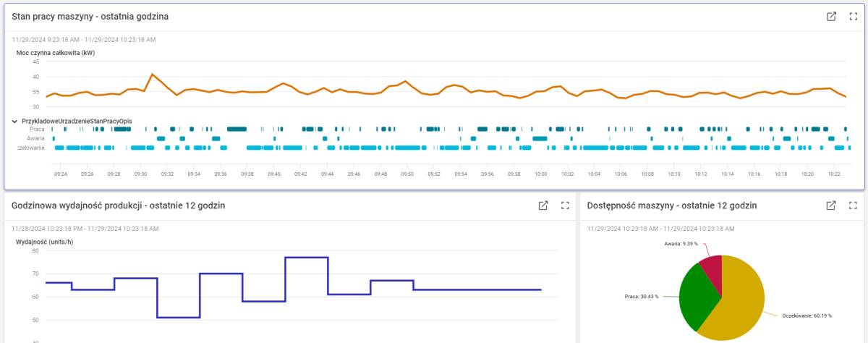
Task: Expand machine state panel to fullscreen
Action: pyautogui.click(x=853, y=17)
